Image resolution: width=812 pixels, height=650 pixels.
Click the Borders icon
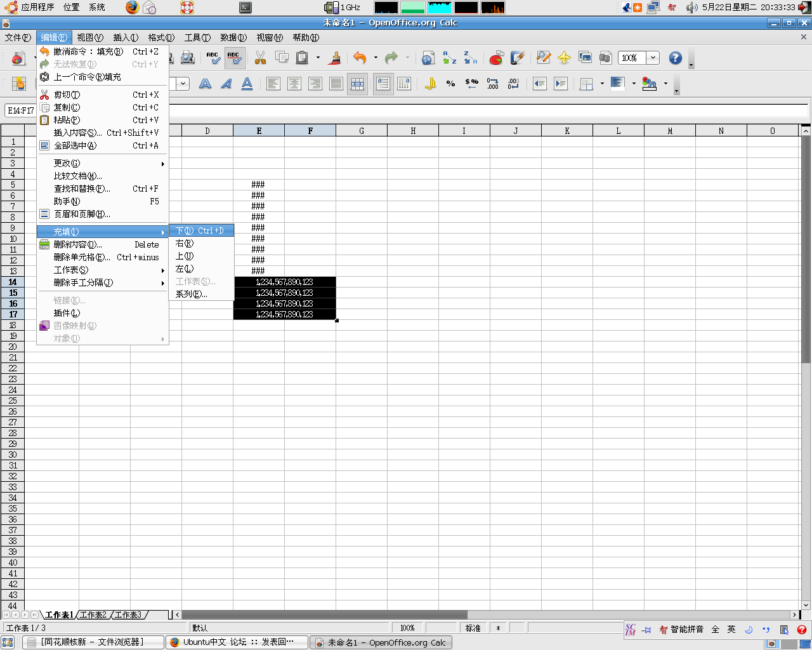587,84
